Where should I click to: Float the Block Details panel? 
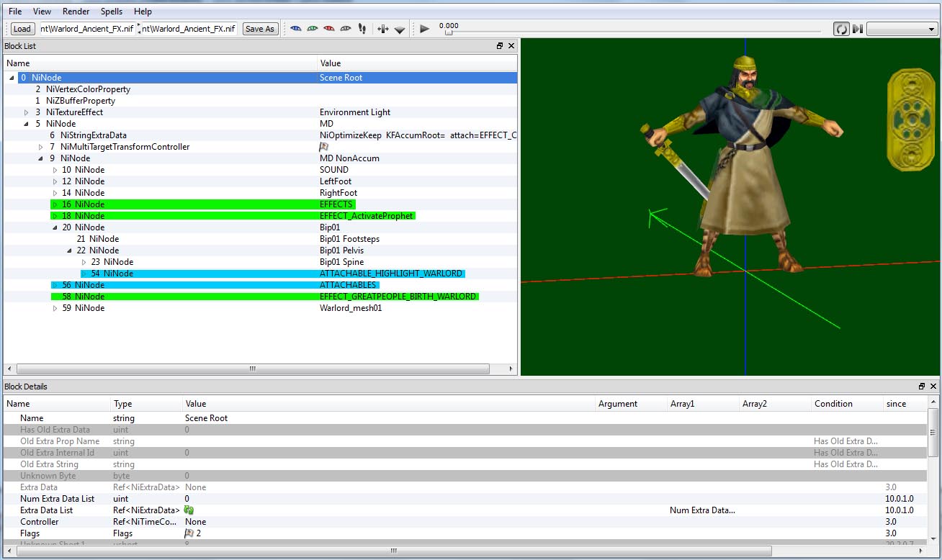(922, 387)
